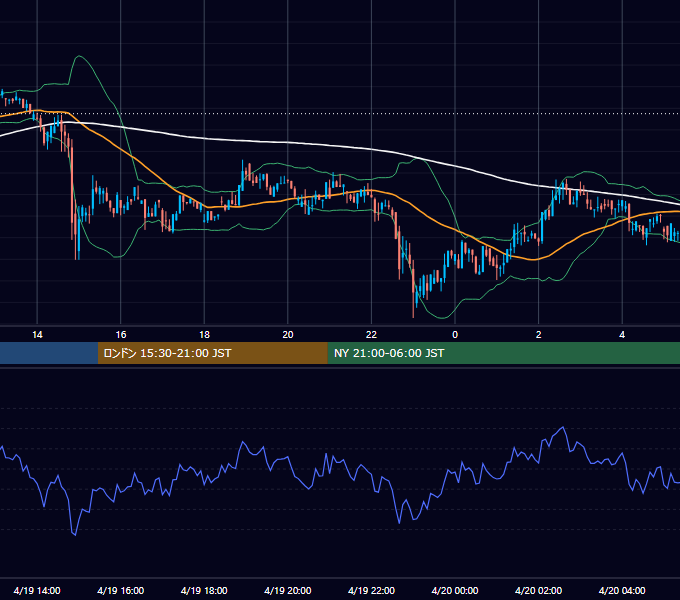Screen dimensions: 680x600
Task: Click the 0 hour axis label
Action: point(455,335)
